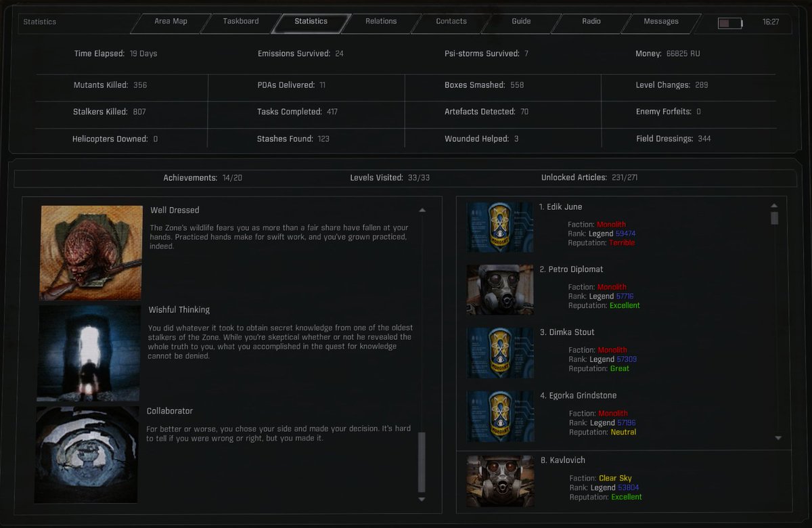The height and width of the screenshot is (528, 812).
Task: Click the 'Enemy Forfeits' statistic
Action: pyautogui.click(x=669, y=112)
